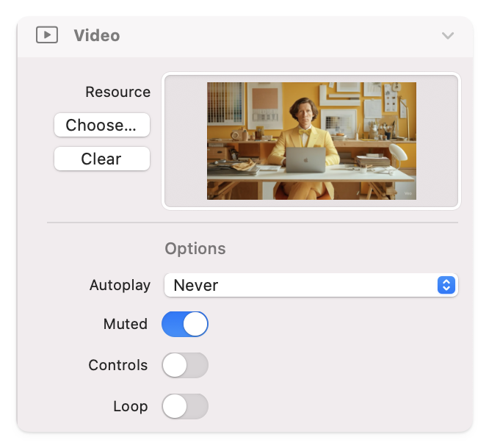This screenshot has width=489, height=448.
Task: Click empty space in Video header bar
Action: (x=279, y=35)
